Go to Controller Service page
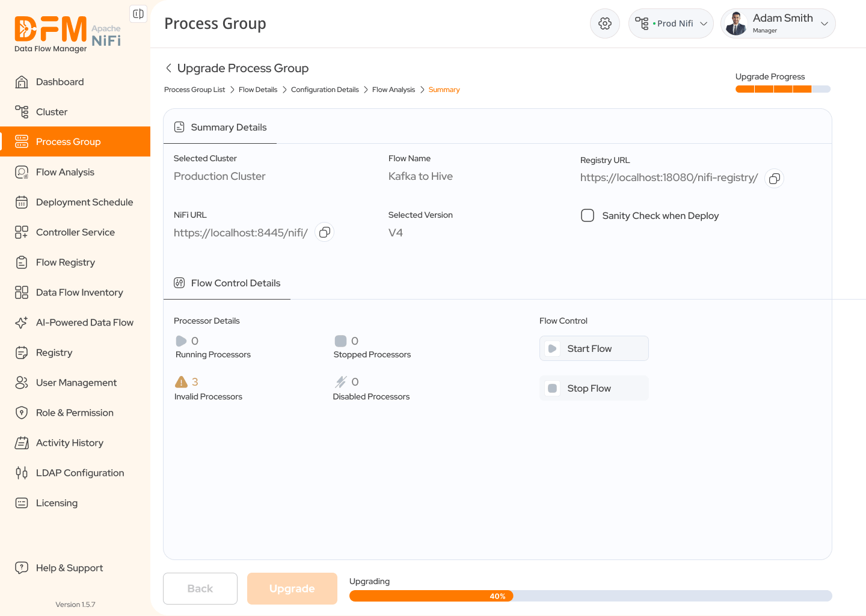 pos(75,232)
